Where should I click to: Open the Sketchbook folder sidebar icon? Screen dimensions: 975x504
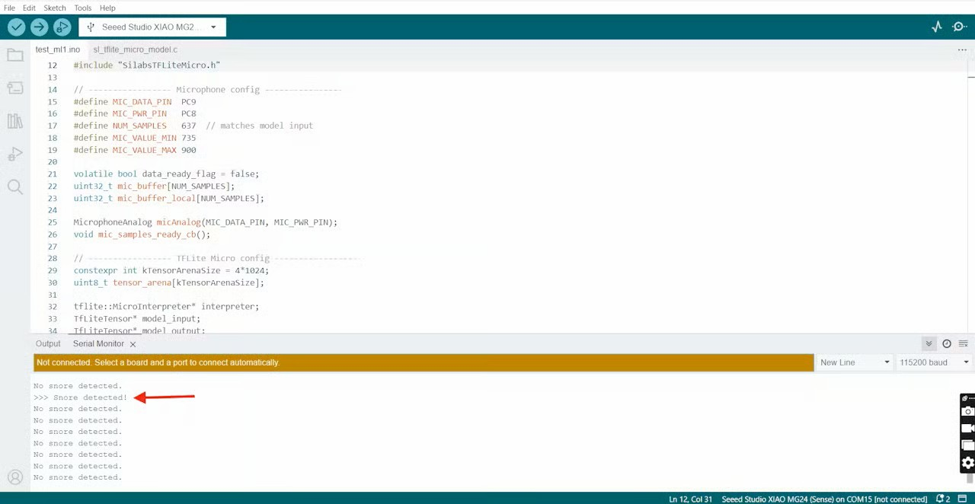click(15, 55)
